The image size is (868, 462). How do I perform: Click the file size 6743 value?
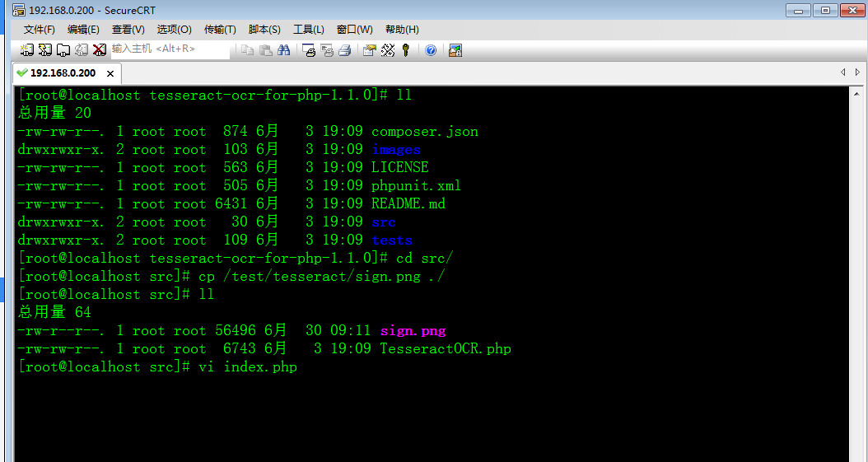[239, 348]
